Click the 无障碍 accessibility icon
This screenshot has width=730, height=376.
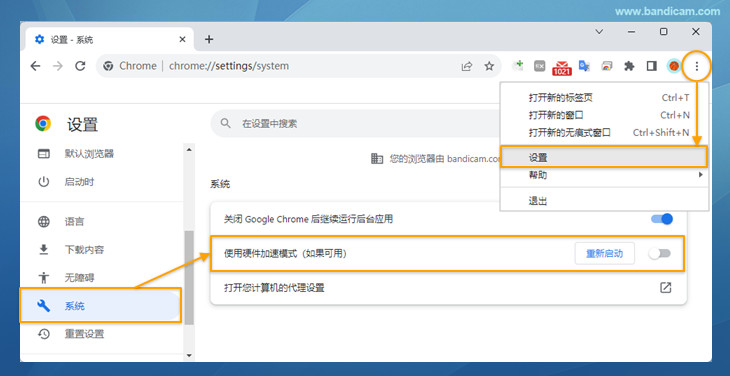coord(44,278)
